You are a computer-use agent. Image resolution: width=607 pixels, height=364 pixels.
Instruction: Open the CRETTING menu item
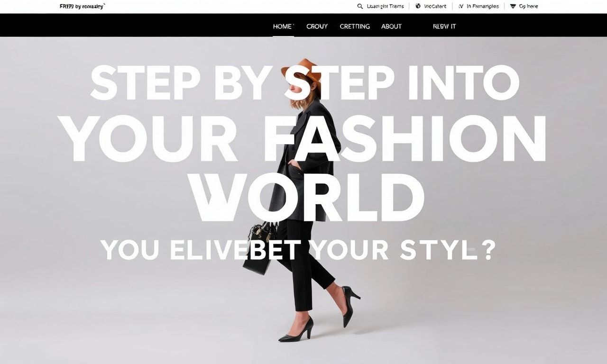[x=355, y=27]
